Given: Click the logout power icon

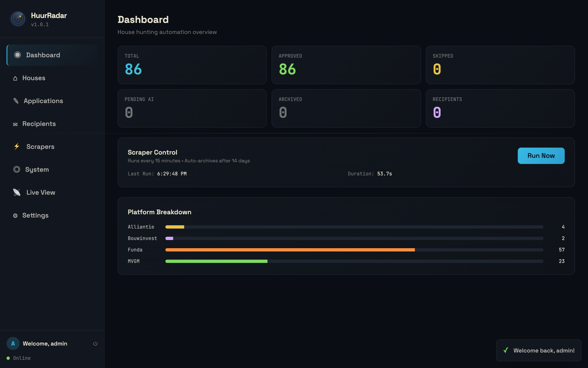Looking at the screenshot, I should pyautogui.click(x=95, y=343).
